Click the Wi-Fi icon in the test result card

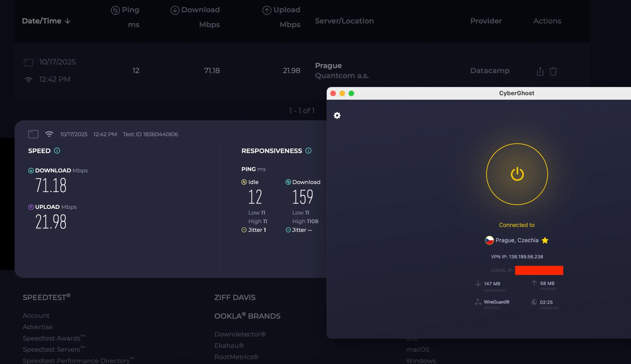pyautogui.click(x=49, y=134)
